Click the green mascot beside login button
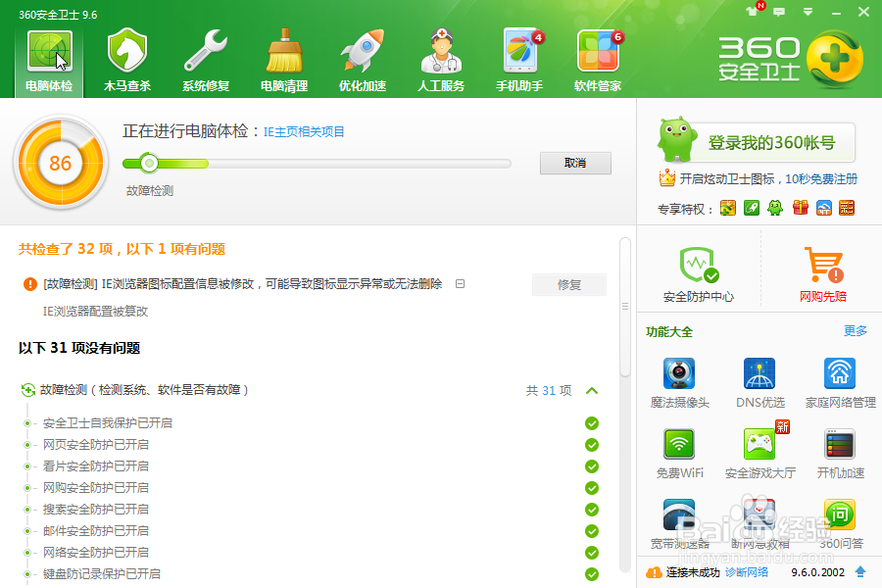 676,139
